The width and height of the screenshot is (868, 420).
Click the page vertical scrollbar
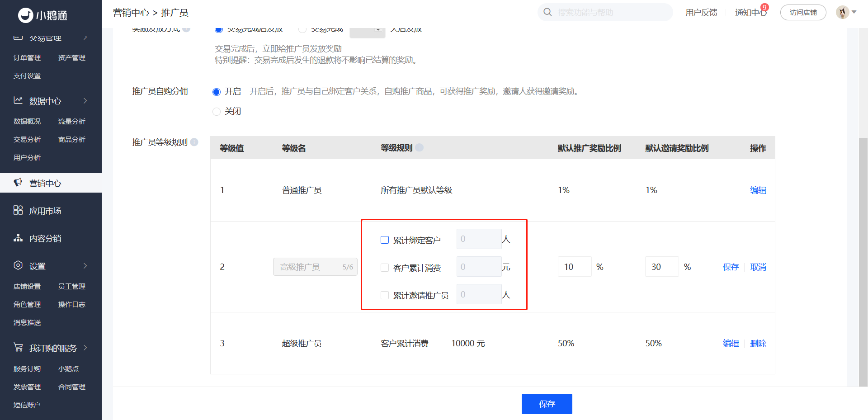pyautogui.click(x=863, y=262)
